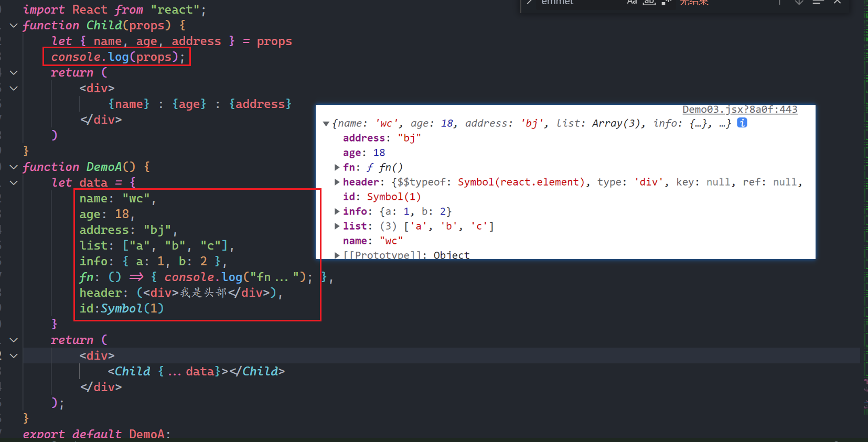The image size is (868, 442).
Task: Click the header: (<div>我是头部</div>) line
Action: pos(181,293)
